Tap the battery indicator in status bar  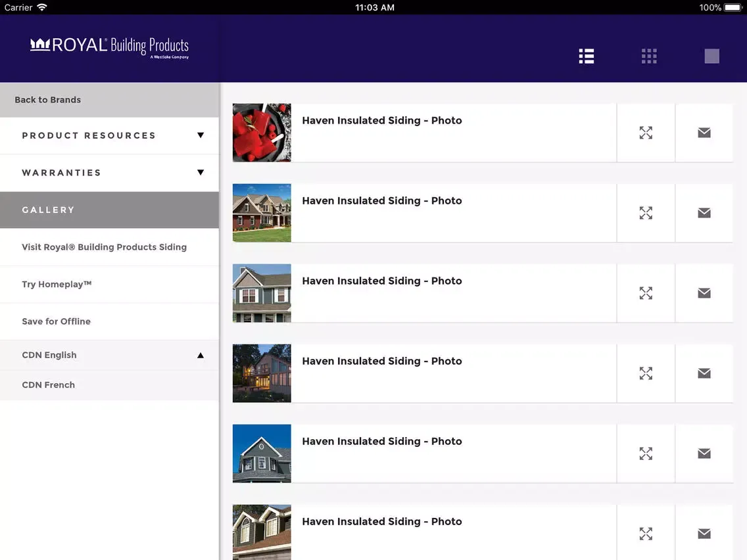pyautogui.click(x=733, y=7)
